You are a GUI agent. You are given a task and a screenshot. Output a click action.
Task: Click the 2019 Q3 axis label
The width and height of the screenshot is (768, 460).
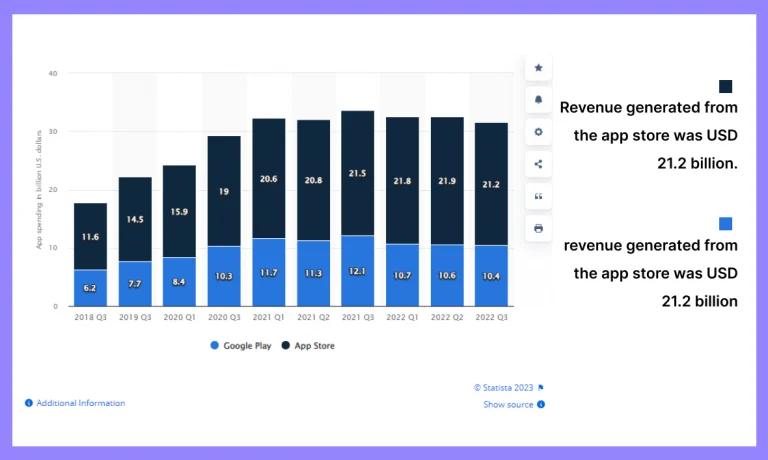(135, 317)
